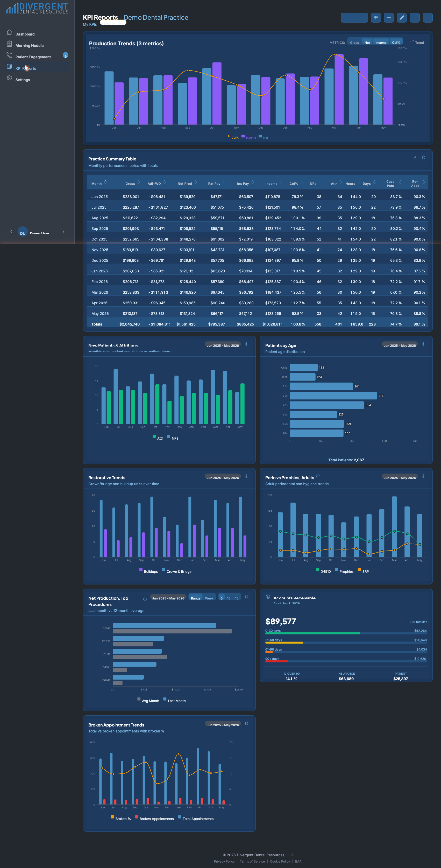Open Restorative Trends gear settings
Image resolution: width=441 pixels, height=868 pixels.
[x=247, y=476]
